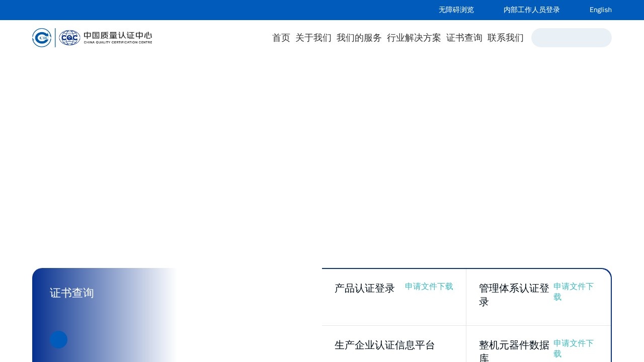The height and width of the screenshot is (362, 644).
Task: Open the 管理体系认证登录 login link
Action: (x=514, y=295)
